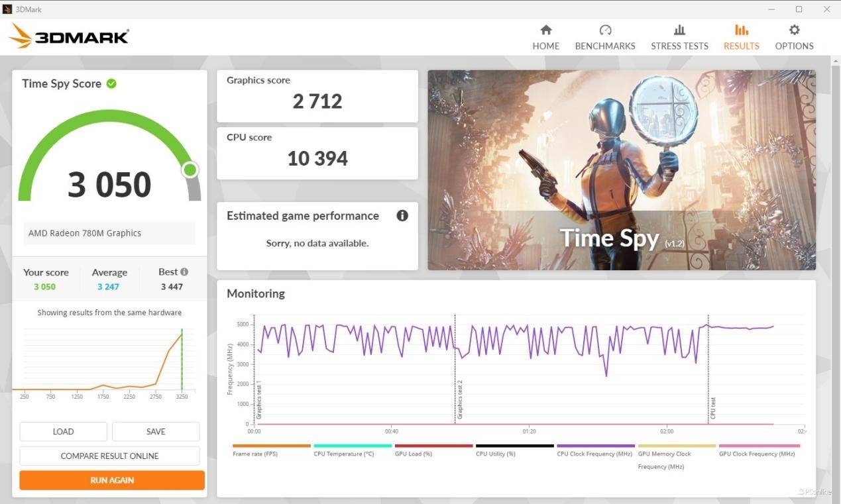Screen dimensions: 841x504
Task: Click the Stress Tests bar-chart icon
Action: 679,30
